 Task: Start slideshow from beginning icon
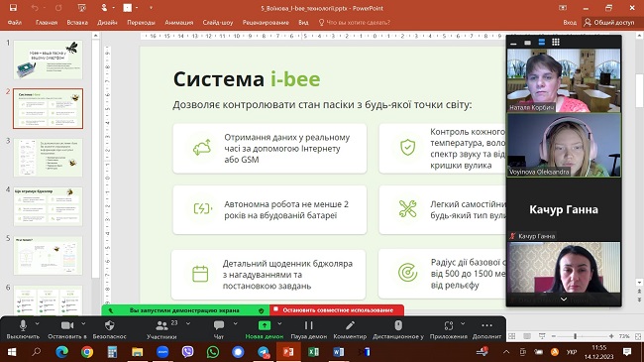81,8
